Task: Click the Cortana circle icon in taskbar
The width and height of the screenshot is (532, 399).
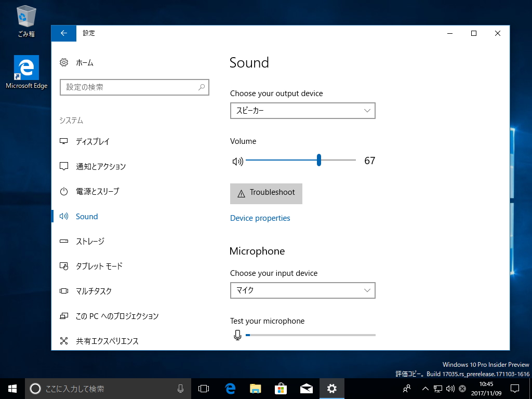Action: click(x=35, y=389)
